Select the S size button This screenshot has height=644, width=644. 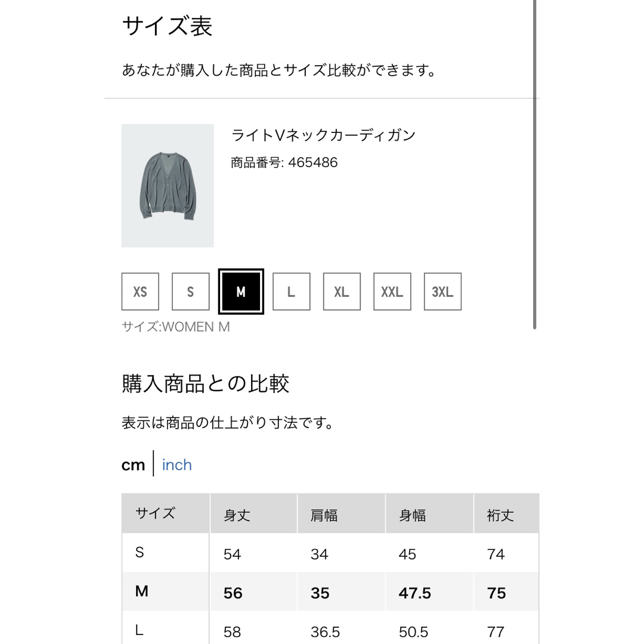pyautogui.click(x=191, y=292)
